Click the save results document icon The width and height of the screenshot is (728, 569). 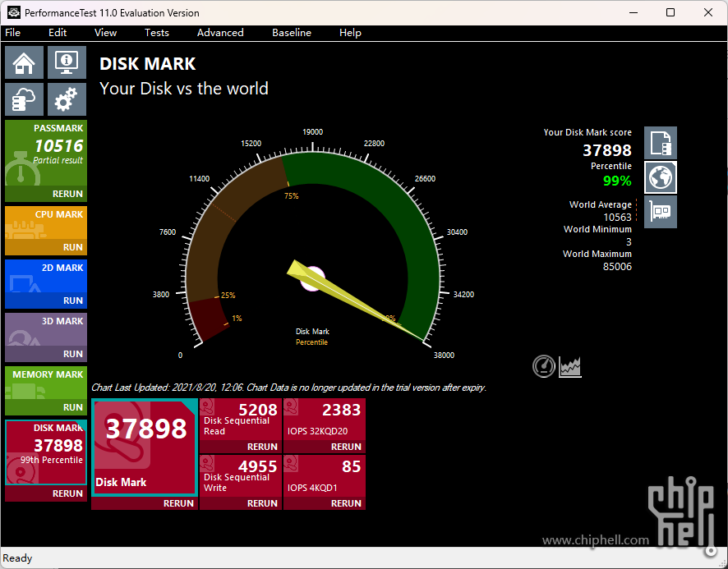661,143
